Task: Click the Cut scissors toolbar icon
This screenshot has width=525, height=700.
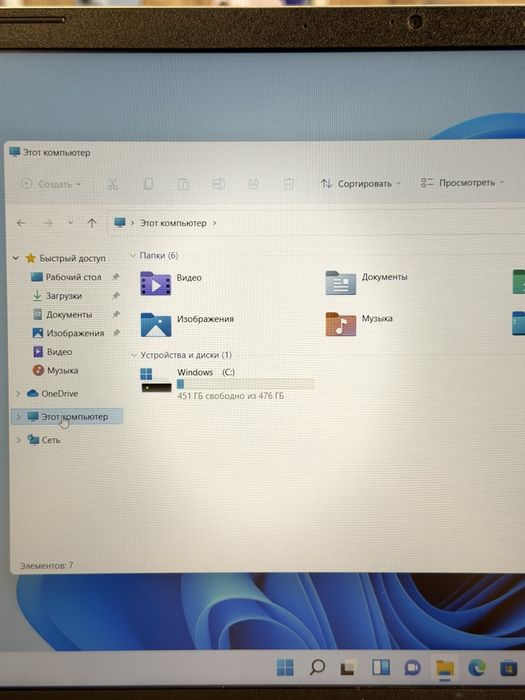Action: click(112, 184)
